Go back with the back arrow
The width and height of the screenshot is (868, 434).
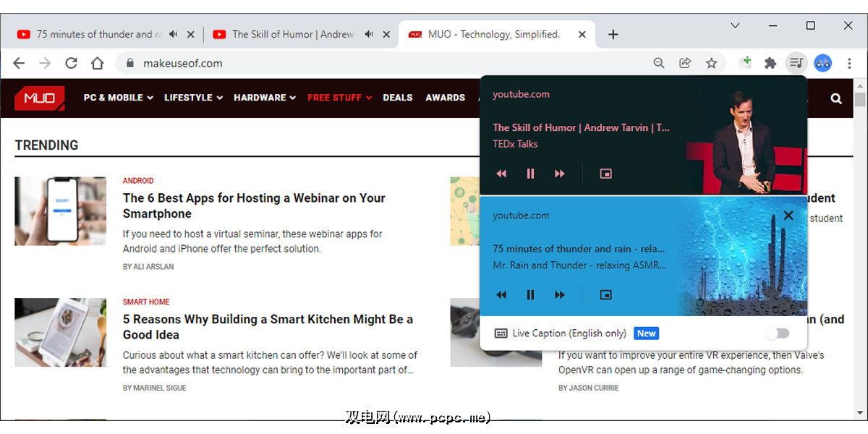[x=19, y=63]
